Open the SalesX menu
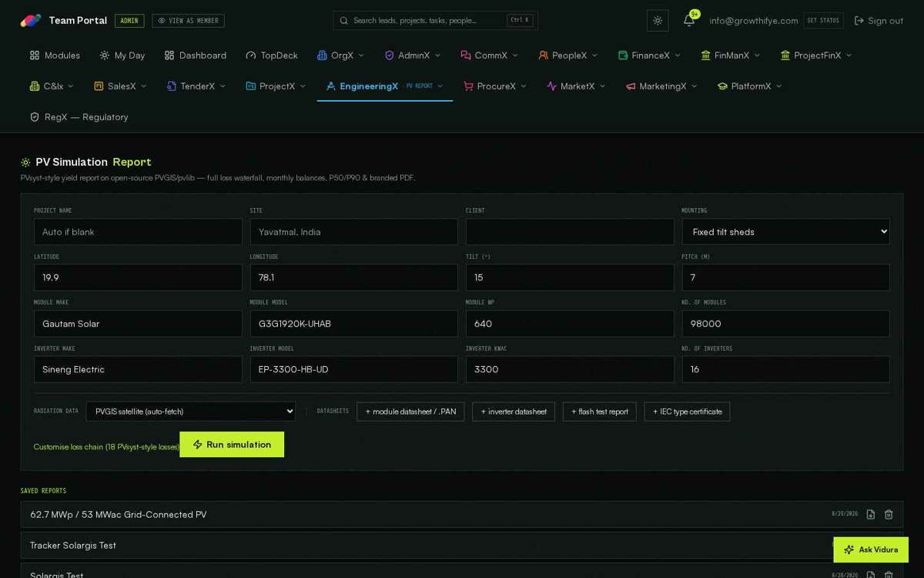 [x=120, y=86]
